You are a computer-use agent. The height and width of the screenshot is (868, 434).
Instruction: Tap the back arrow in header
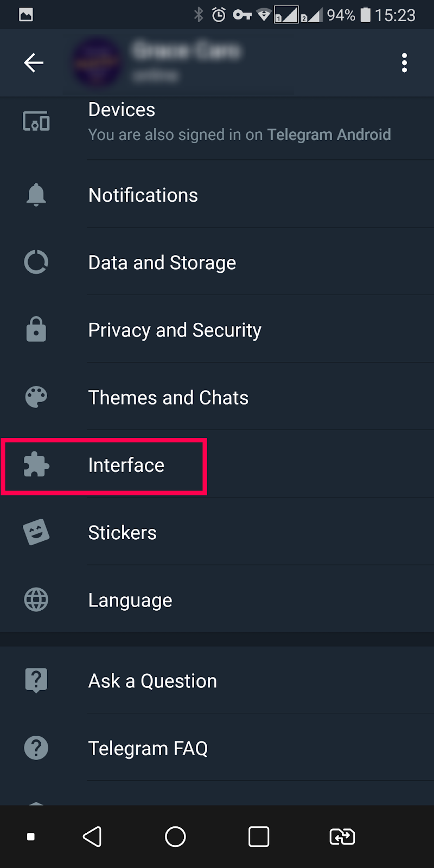34,63
